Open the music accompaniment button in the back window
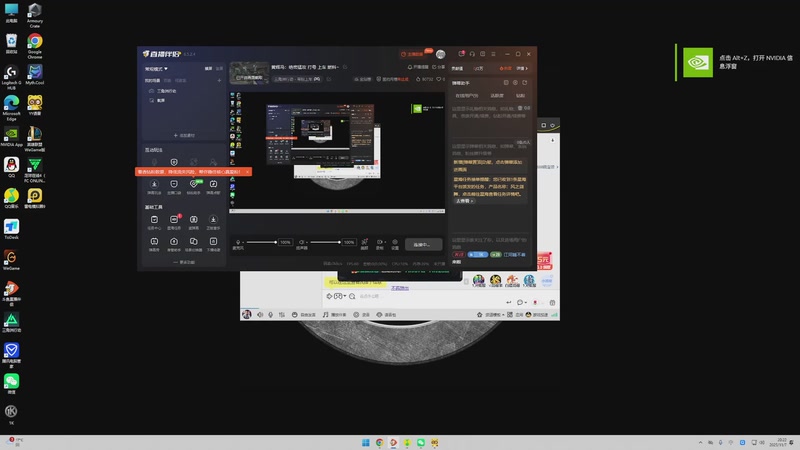 point(335,315)
